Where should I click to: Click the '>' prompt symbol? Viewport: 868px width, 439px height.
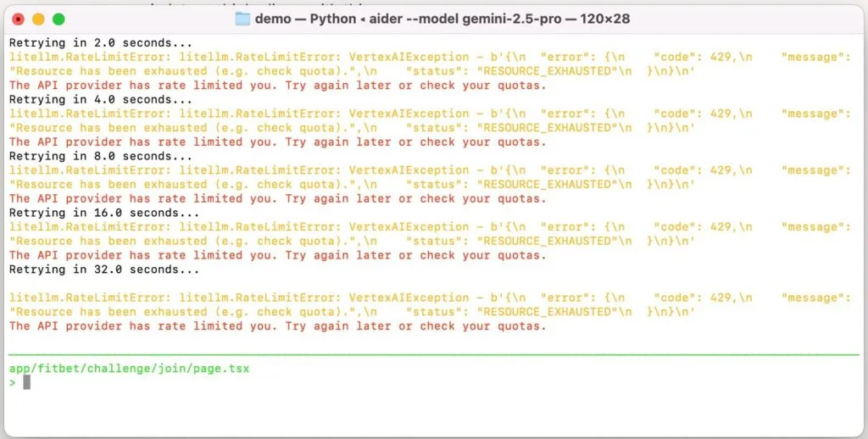[x=13, y=382]
